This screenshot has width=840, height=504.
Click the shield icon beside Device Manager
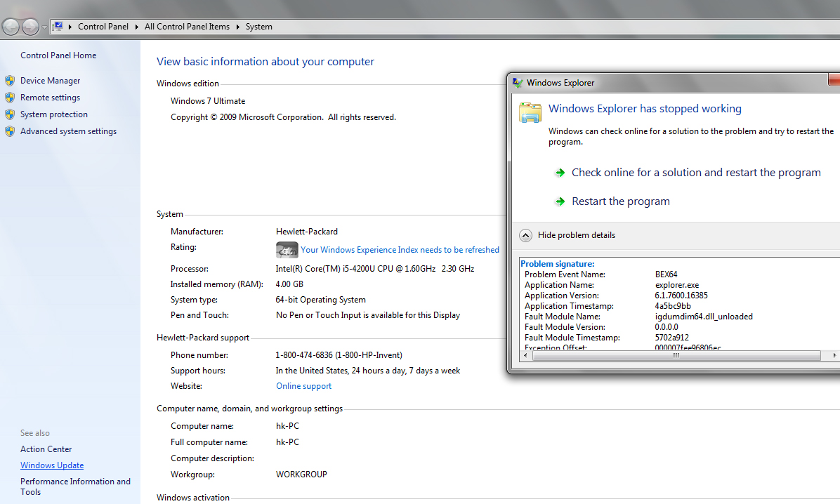[x=10, y=81]
